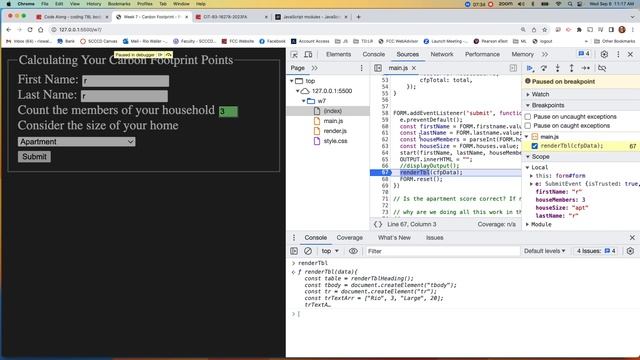
Task: Open Default levels dropdown
Action: (544, 251)
